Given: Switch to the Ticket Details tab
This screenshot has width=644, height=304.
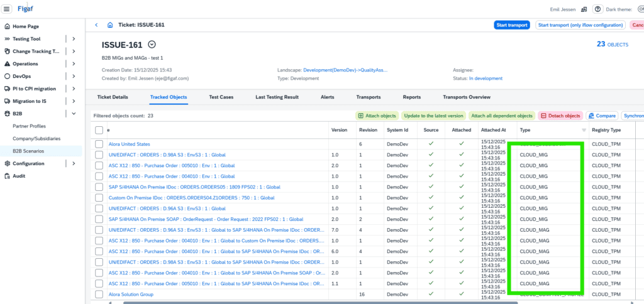Looking at the screenshot, I should pyautogui.click(x=113, y=97).
